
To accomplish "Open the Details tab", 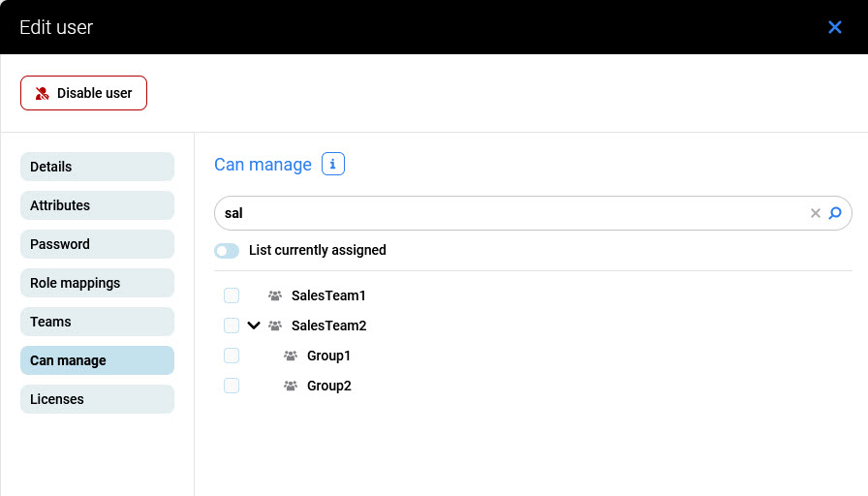I will coord(97,167).
